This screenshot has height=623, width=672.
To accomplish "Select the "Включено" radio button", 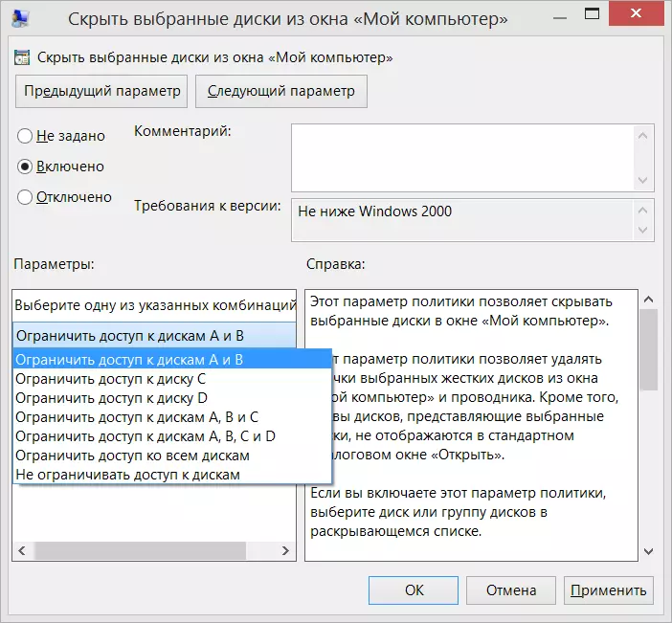I will (26, 167).
